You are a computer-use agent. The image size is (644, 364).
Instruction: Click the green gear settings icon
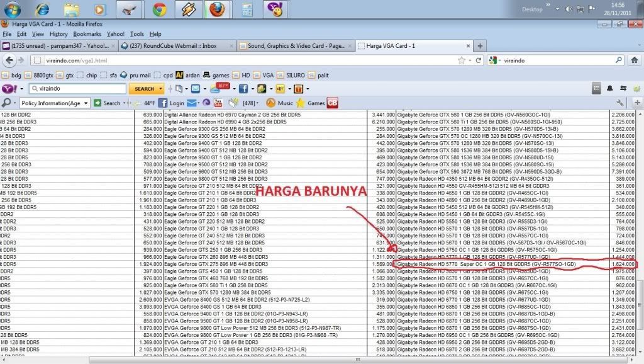[x=636, y=88]
